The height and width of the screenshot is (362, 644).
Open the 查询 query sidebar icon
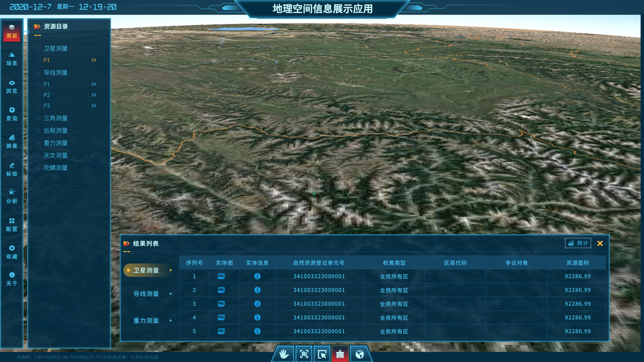click(x=11, y=114)
